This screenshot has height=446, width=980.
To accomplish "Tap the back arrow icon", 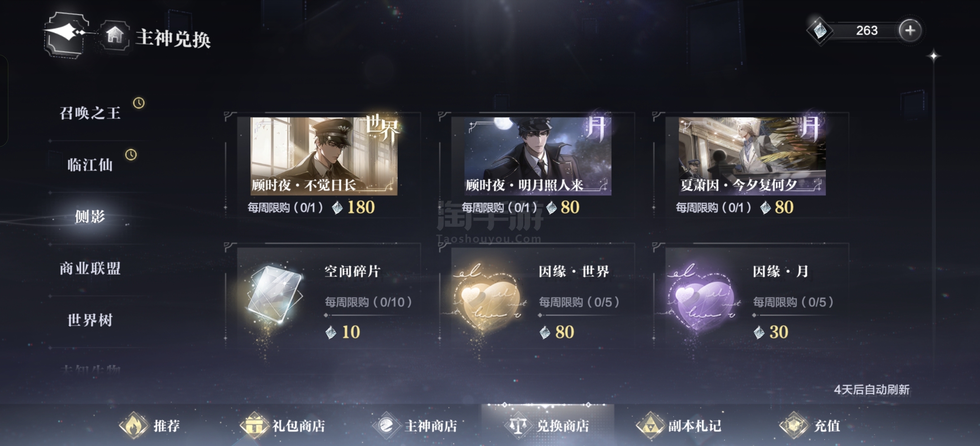I will 66,34.
